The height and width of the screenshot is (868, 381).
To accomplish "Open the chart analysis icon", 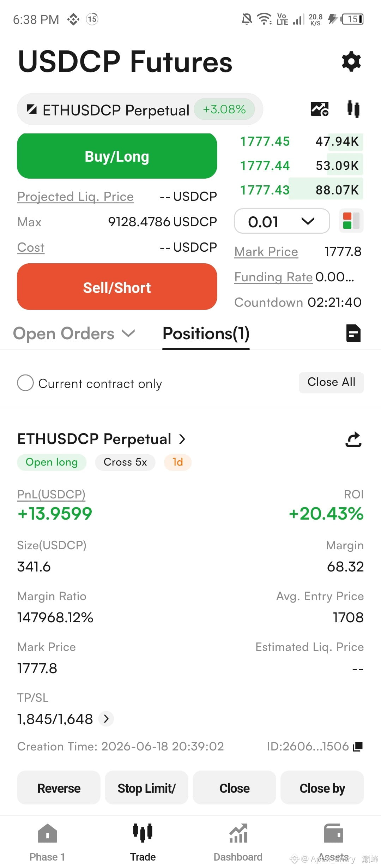I will click(x=320, y=109).
